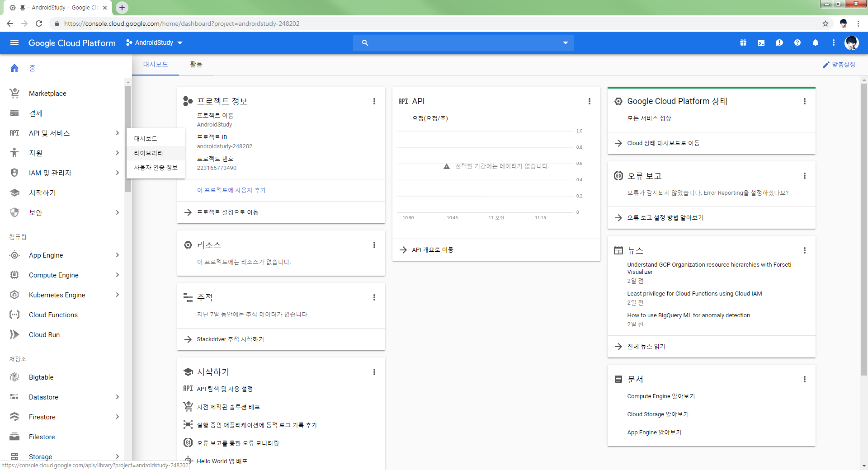The width and height of the screenshot is (868, 470).
Task: Click the main page vertical scrollbar
Action: [x=864, y=229]
